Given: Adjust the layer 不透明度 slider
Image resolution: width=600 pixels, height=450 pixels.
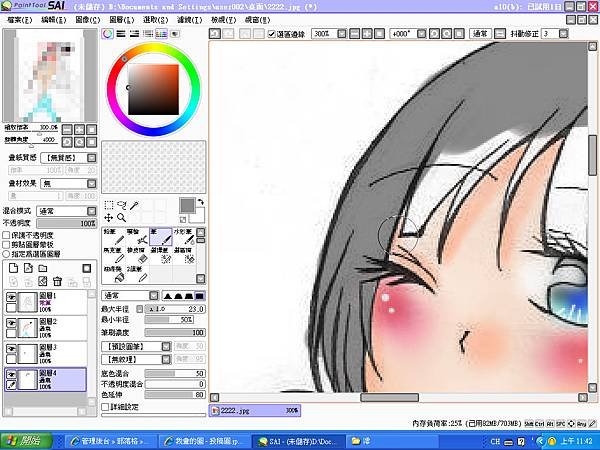Looking at the screenshot, I should (67, 223).
